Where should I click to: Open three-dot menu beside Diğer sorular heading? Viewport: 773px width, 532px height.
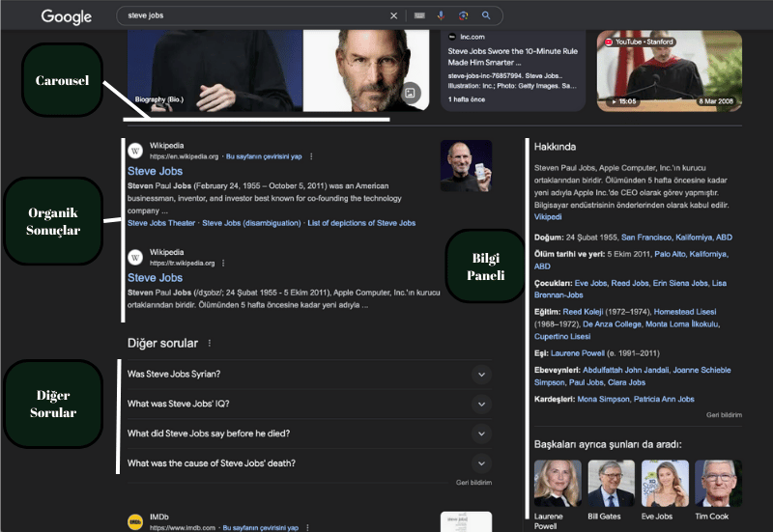click(x=209, y=343)
